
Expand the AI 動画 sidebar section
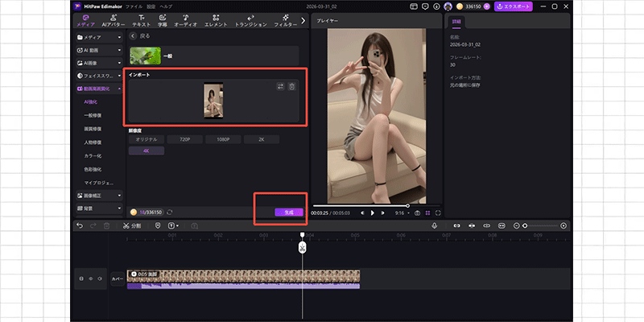[x=99, y=50]
